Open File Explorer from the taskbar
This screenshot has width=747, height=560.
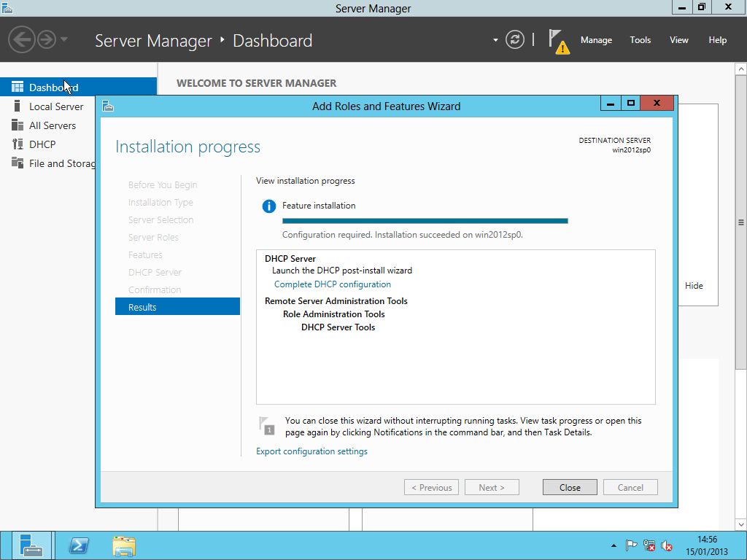coord(124,545)
